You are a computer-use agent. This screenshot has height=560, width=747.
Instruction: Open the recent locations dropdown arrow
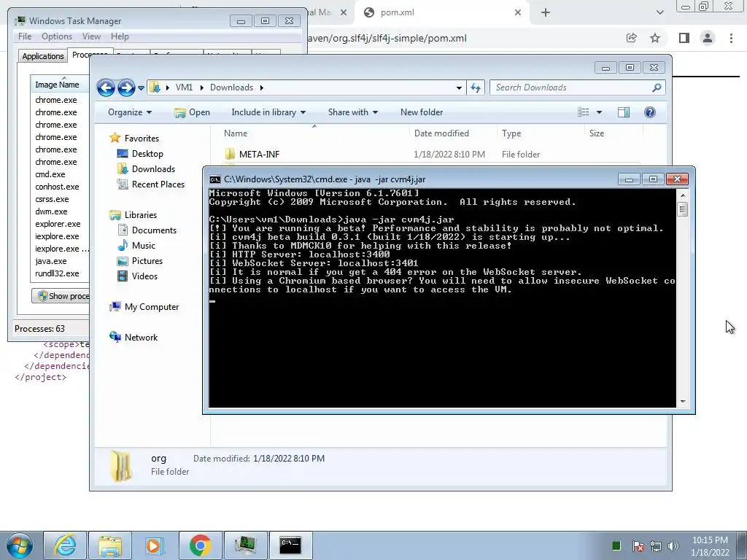click(141, 88)
